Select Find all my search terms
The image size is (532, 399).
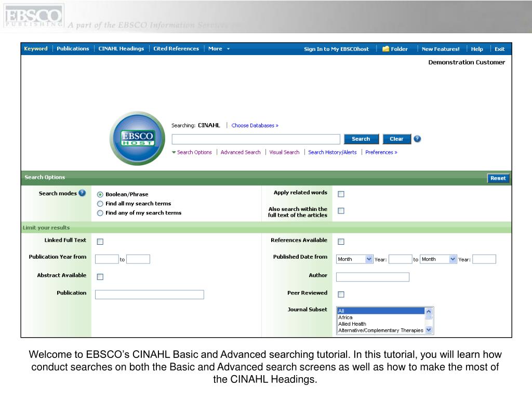100,204
